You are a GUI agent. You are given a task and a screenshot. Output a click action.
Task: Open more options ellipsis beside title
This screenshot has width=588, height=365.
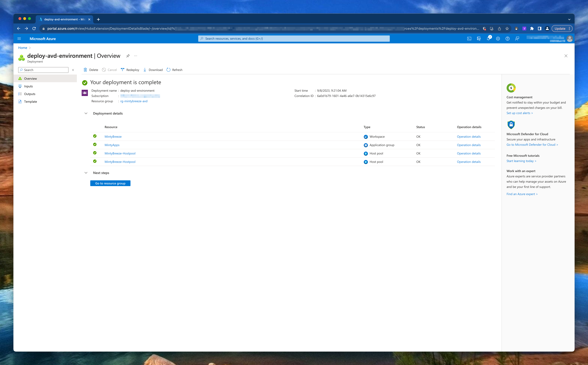point(136,56)
